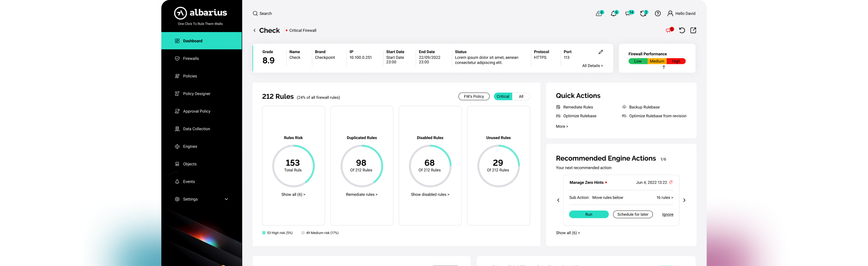Click the Policies sidebar icon

click(177, 76)
